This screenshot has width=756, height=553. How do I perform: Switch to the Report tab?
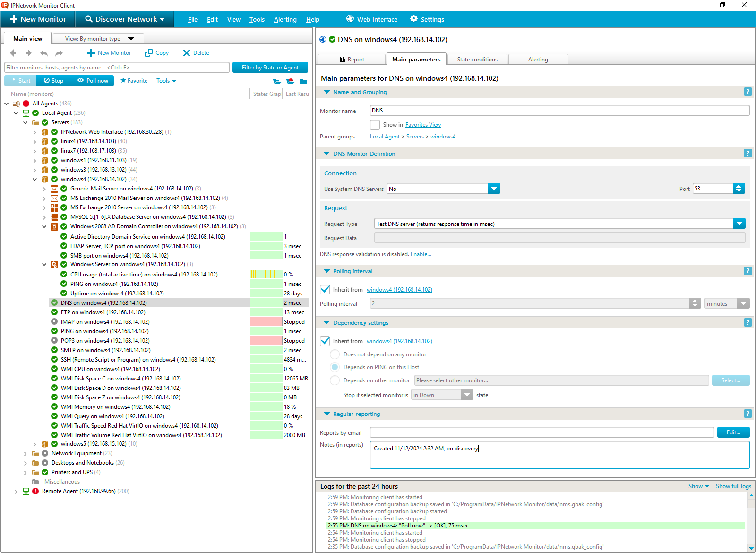(352, 60)
